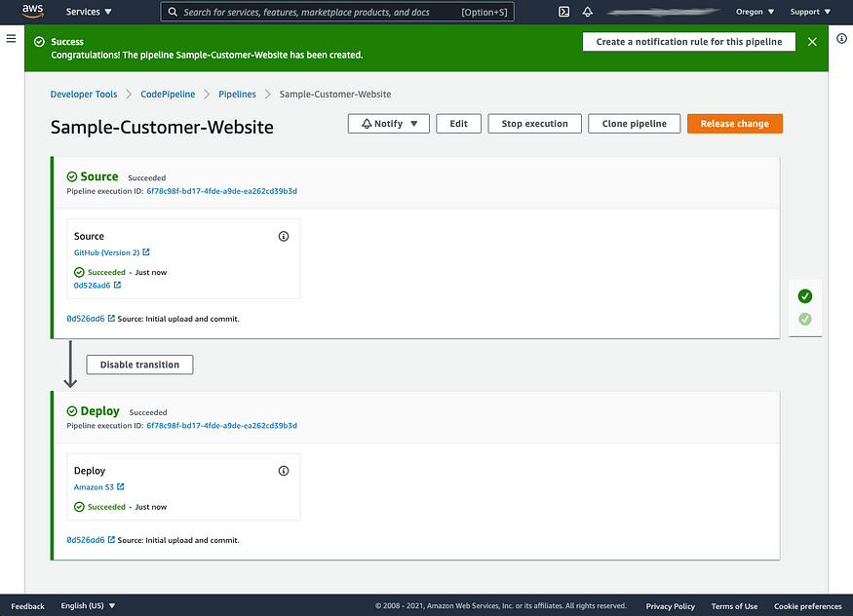Screen dimensions: 853x616
Task: Click the Deploy stage title
Action: pyautogui.click(x=99, y=411)
